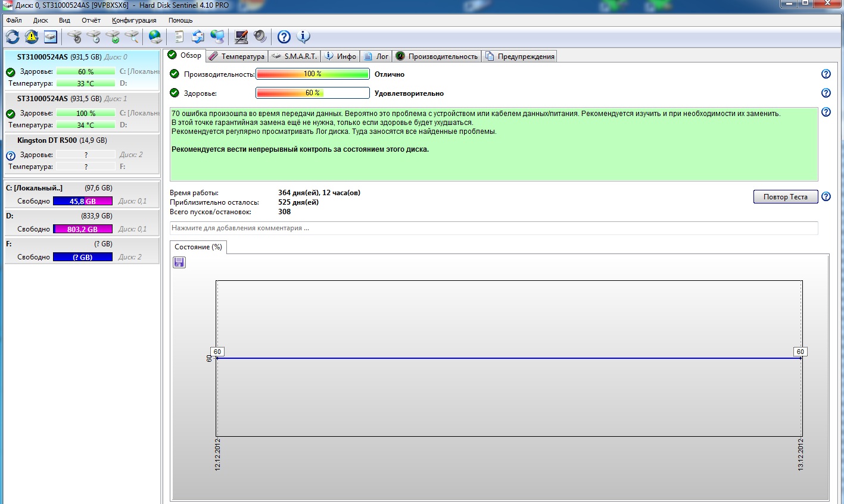Click the 60 % health bar in the overview
This screenshot has height=504, width=844.
coord(313,93)
